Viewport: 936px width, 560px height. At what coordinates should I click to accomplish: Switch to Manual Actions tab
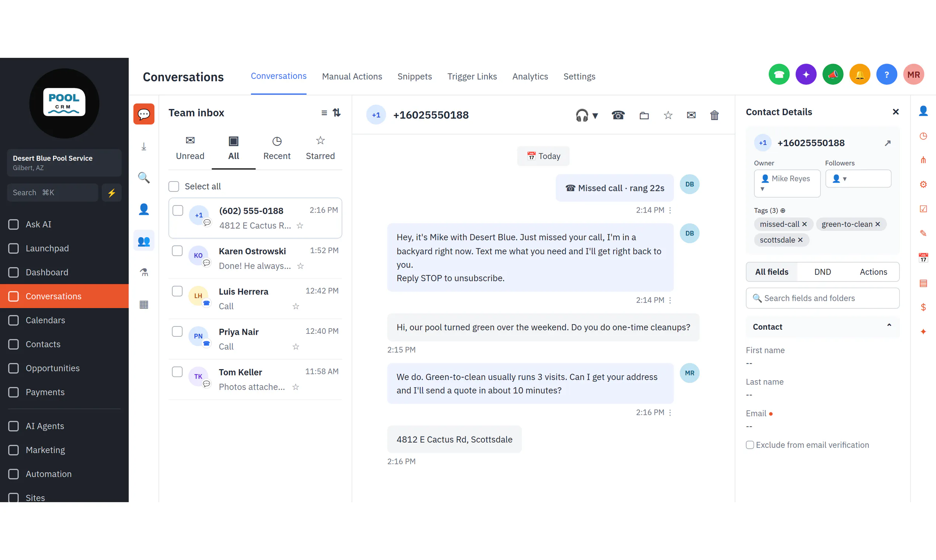tap(352, 77)
